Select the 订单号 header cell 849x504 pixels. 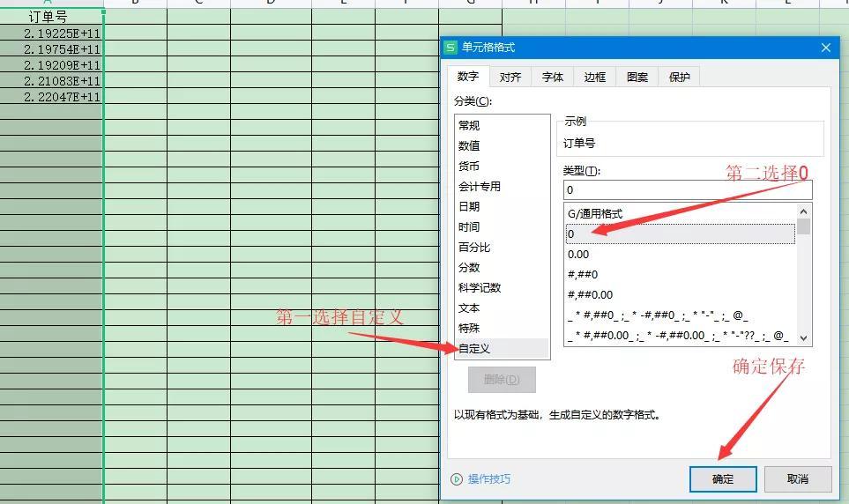click(51, 17)
